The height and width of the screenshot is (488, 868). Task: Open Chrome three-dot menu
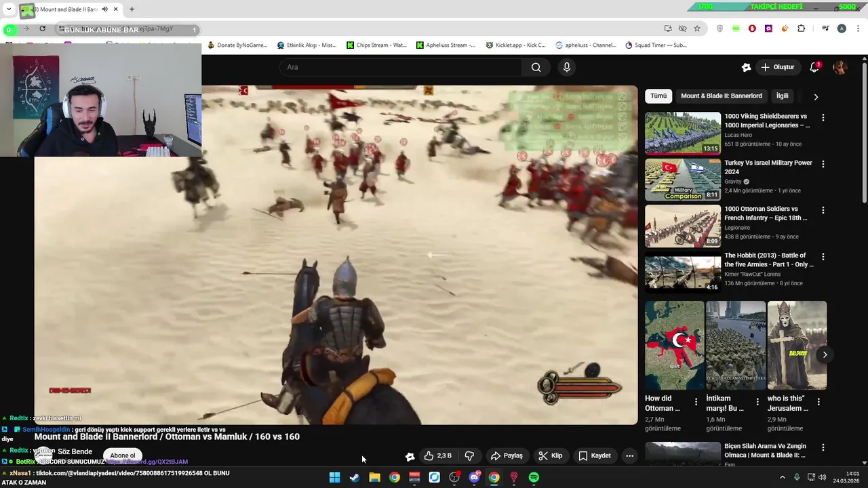coord(858,28)
